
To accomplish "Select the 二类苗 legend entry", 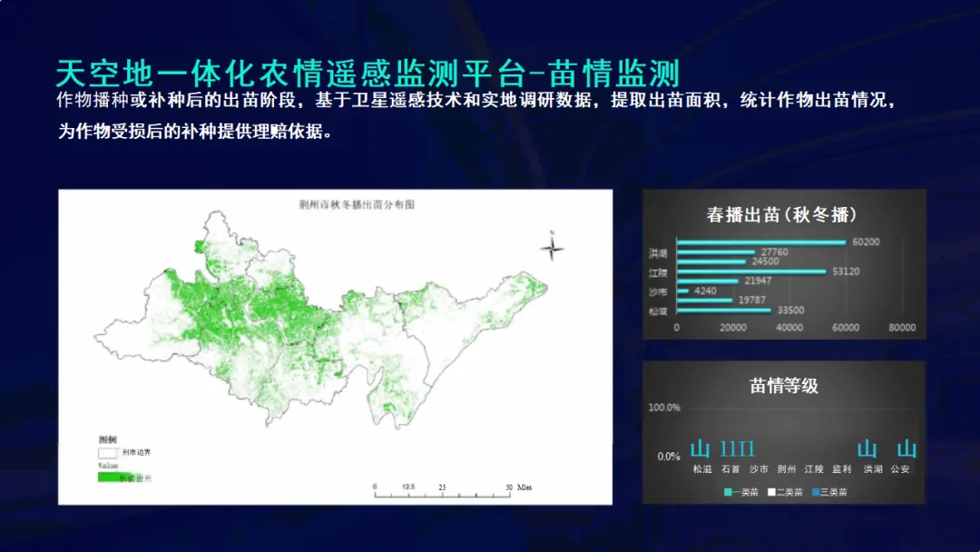I will (x=786, y=492).
